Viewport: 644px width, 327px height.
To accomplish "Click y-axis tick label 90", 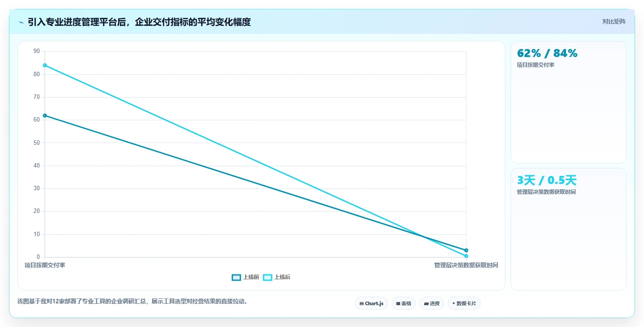I will click(37, 51).
